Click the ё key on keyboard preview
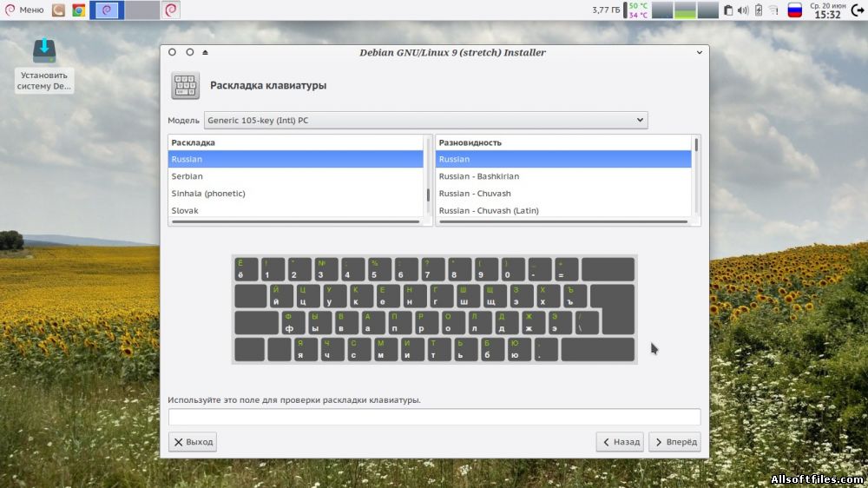Image resolution: width=868 pixels, height=488 pixels. (246, 269)
